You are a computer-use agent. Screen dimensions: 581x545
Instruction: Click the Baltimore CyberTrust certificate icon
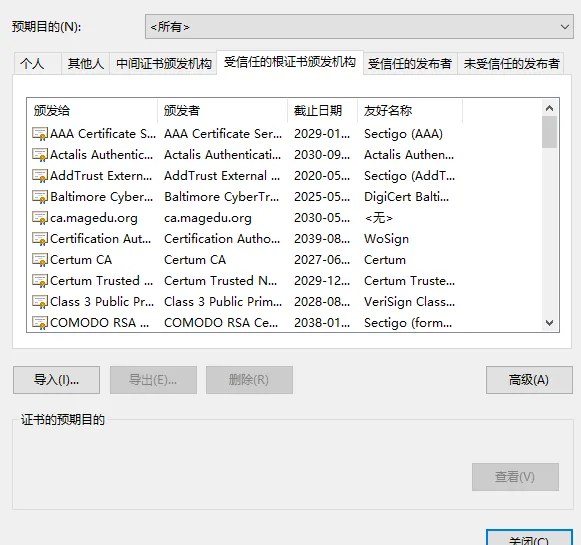(x=40, y=197)
